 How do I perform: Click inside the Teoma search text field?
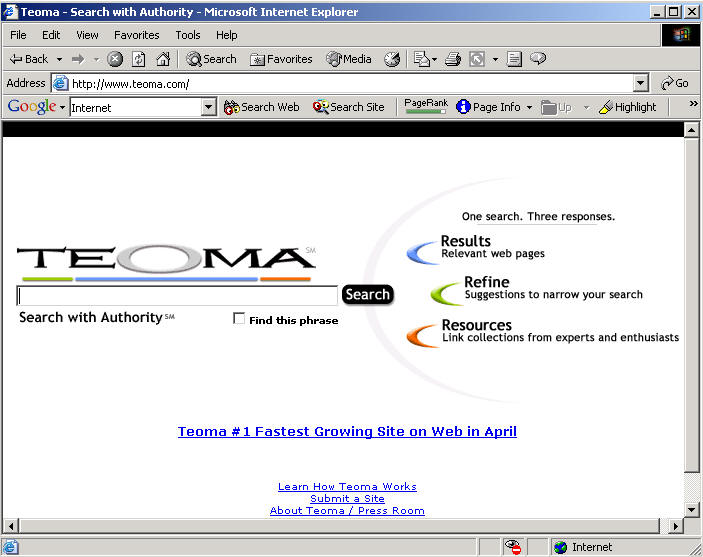pos(177,295)
